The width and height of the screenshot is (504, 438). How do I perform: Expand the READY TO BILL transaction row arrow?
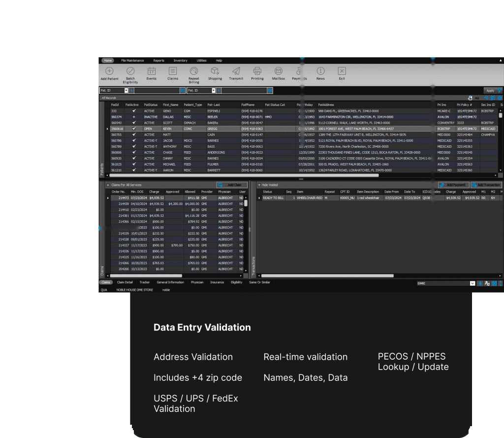[259, 198]
